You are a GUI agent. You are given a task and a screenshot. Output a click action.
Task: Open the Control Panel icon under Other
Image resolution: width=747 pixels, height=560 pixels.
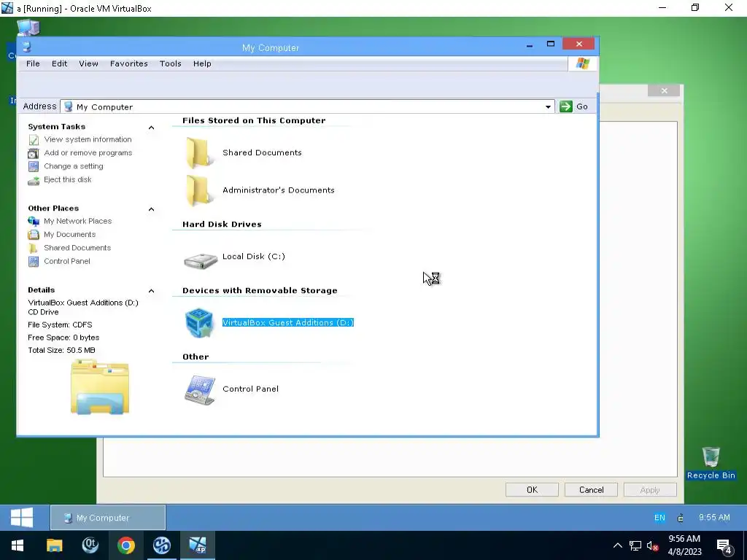coord(200,389)
